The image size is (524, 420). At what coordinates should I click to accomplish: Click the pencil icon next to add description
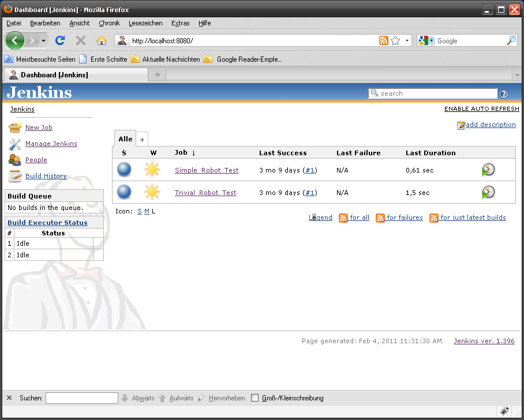point(461,125)
